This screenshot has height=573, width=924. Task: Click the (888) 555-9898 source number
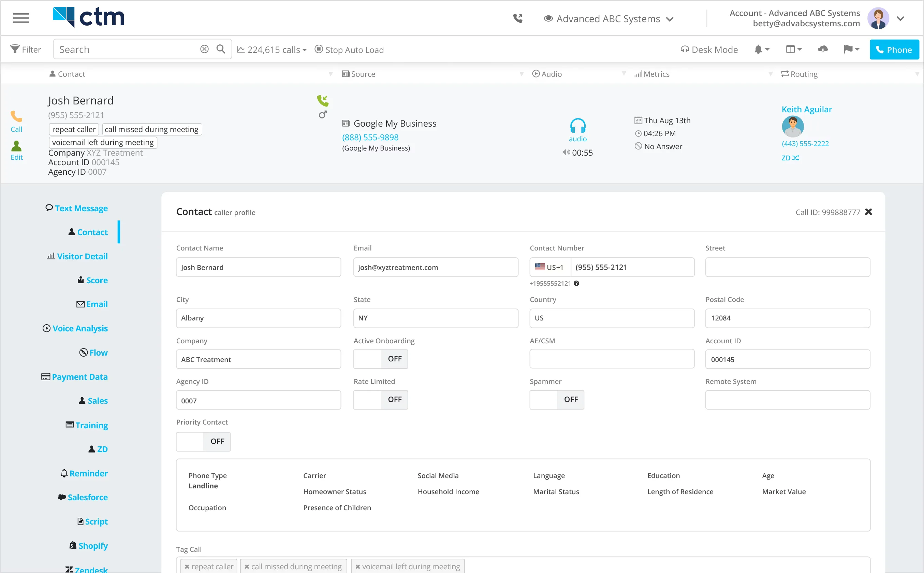[x=370, y=137]
